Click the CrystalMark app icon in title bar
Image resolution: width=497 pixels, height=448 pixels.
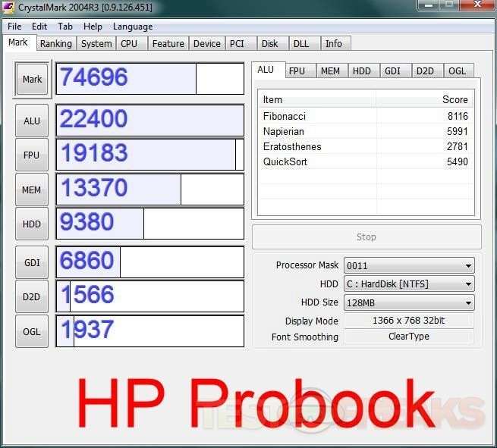pyautogui.click(x=9, y=8)
